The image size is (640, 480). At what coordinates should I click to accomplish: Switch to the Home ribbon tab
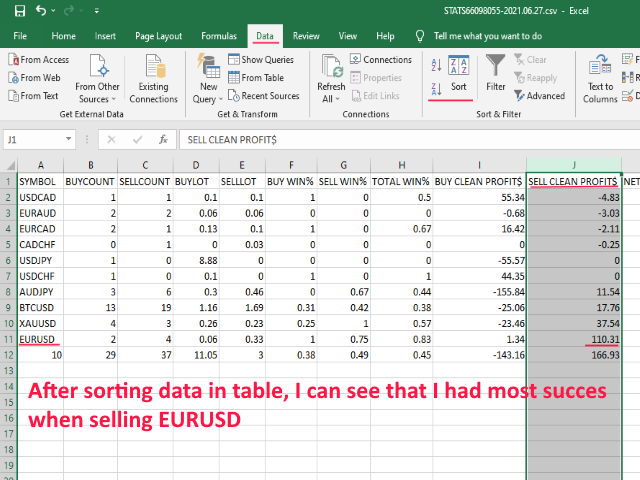(x=63, y=36)
